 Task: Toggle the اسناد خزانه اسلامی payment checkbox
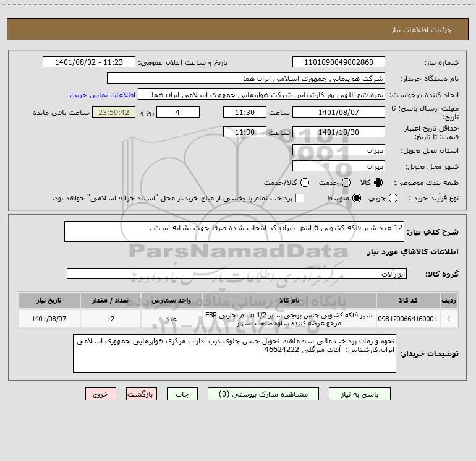pyautogui.click(x=300, y=199)
